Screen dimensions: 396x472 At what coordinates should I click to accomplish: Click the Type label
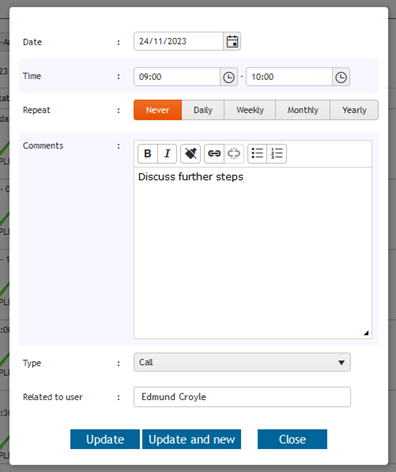tap(32, 363)
